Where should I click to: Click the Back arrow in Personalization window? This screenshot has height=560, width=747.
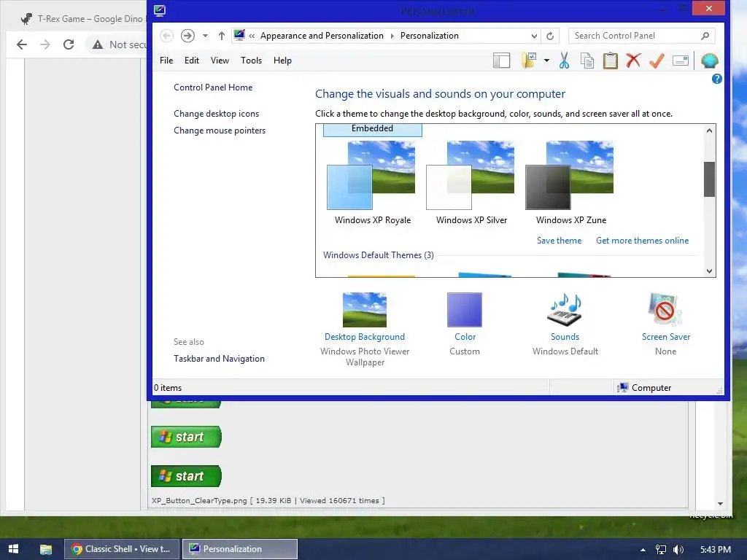167,36
